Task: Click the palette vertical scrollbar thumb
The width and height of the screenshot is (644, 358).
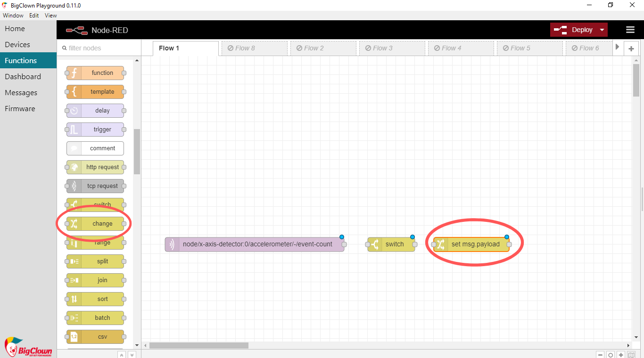Action: point(137,152)
